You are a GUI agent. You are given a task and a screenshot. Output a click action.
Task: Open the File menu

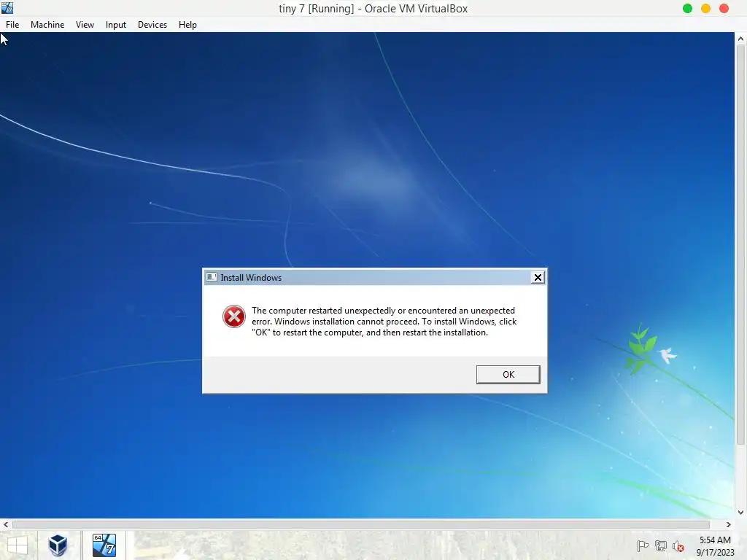[x=12, y=25]
